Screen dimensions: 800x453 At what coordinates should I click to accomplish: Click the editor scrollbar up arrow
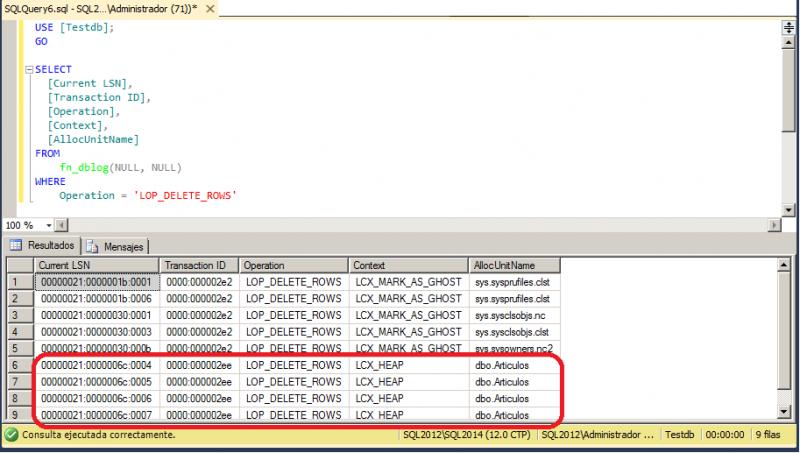tap(789, 42)
